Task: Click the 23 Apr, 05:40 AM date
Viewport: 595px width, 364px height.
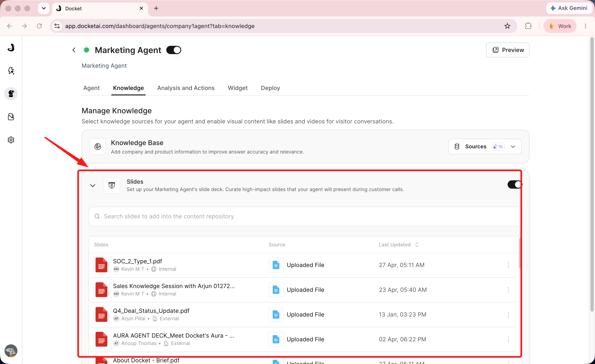Action: click(x=403, y=290)
